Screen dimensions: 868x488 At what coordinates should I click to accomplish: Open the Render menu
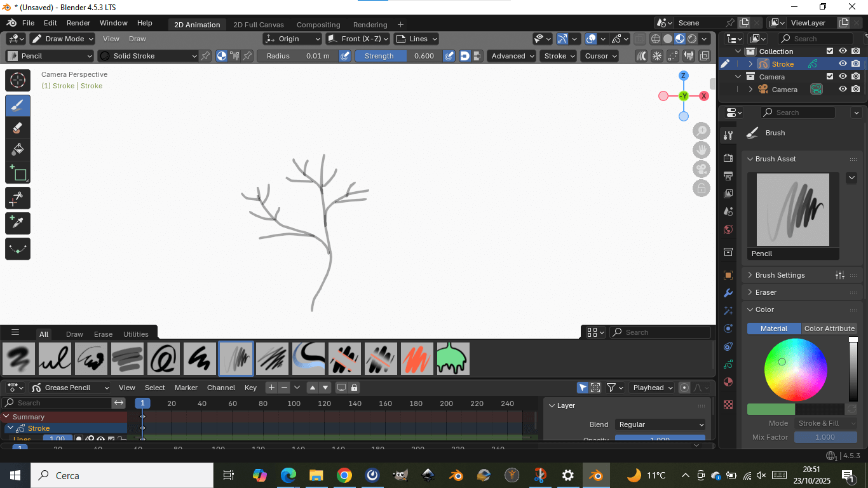78,23
